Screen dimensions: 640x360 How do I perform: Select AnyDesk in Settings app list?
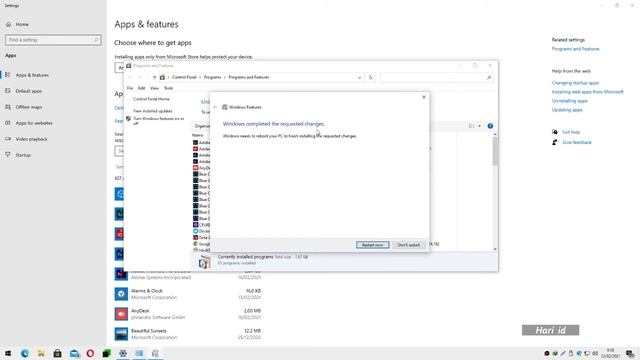(x=188, y=314)
